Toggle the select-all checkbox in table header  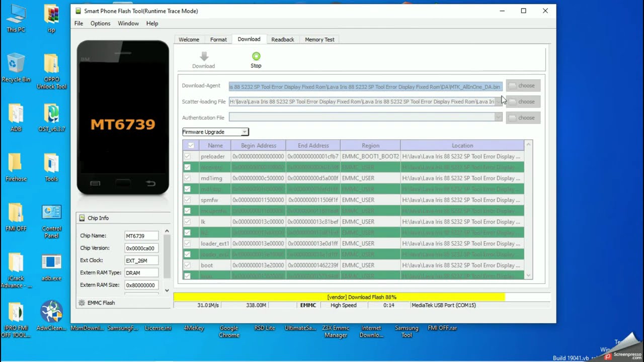pyautogui.click(x=191, y=145)
